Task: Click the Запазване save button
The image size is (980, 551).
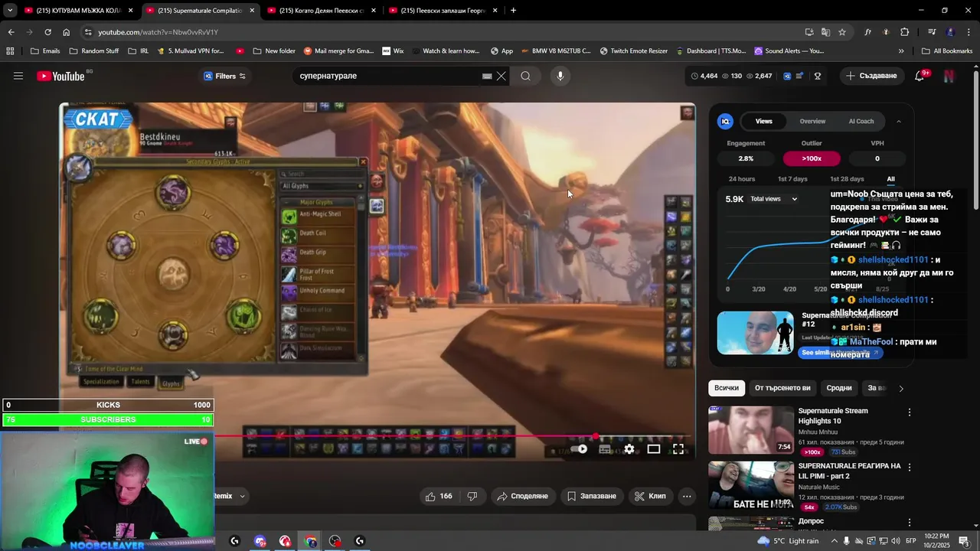Action: (591, 496)
